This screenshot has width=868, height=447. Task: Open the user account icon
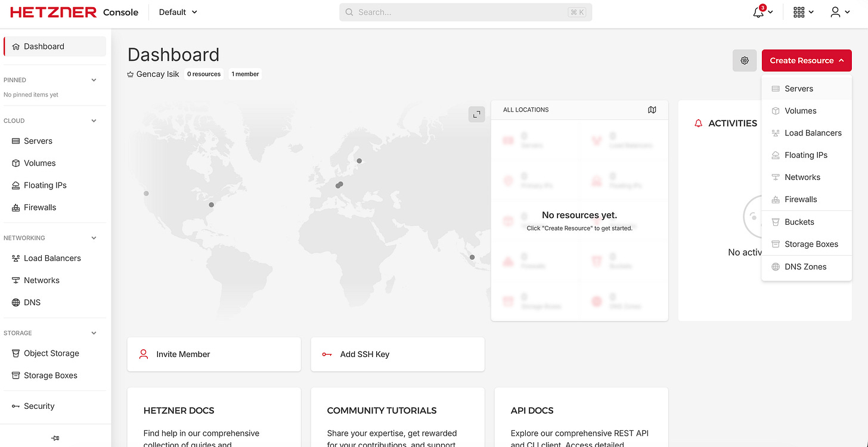coord(835,12)
